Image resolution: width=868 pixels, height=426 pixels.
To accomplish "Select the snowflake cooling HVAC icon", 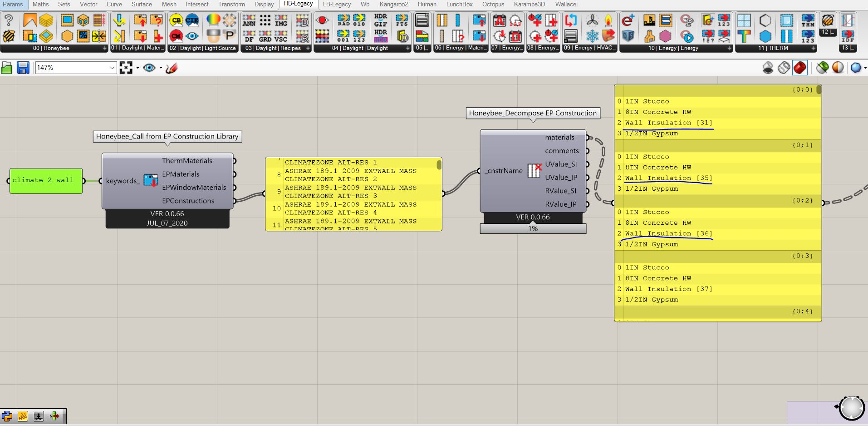I will point(592,36).
